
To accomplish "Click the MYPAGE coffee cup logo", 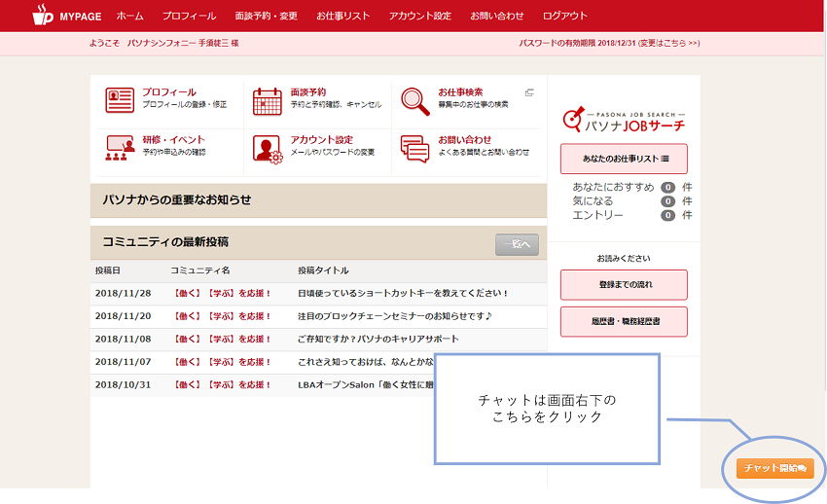I will tap(43, 15).
